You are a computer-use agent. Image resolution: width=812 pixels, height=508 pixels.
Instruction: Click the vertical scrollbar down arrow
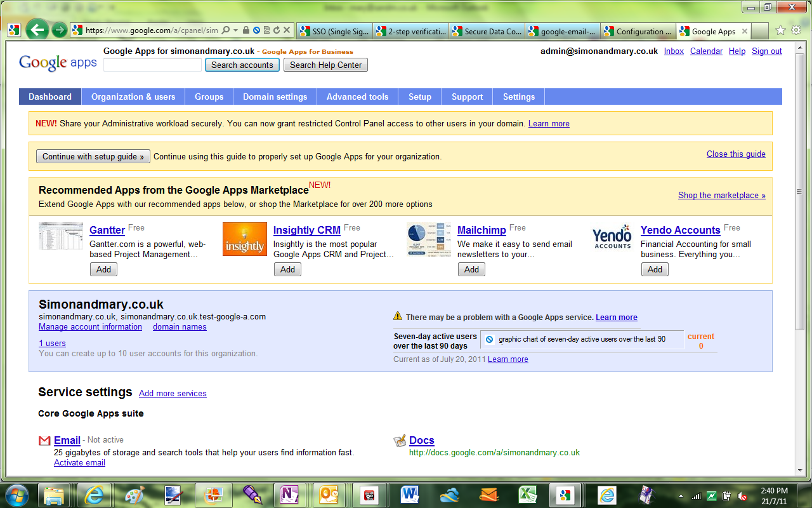tap(800, 471)
